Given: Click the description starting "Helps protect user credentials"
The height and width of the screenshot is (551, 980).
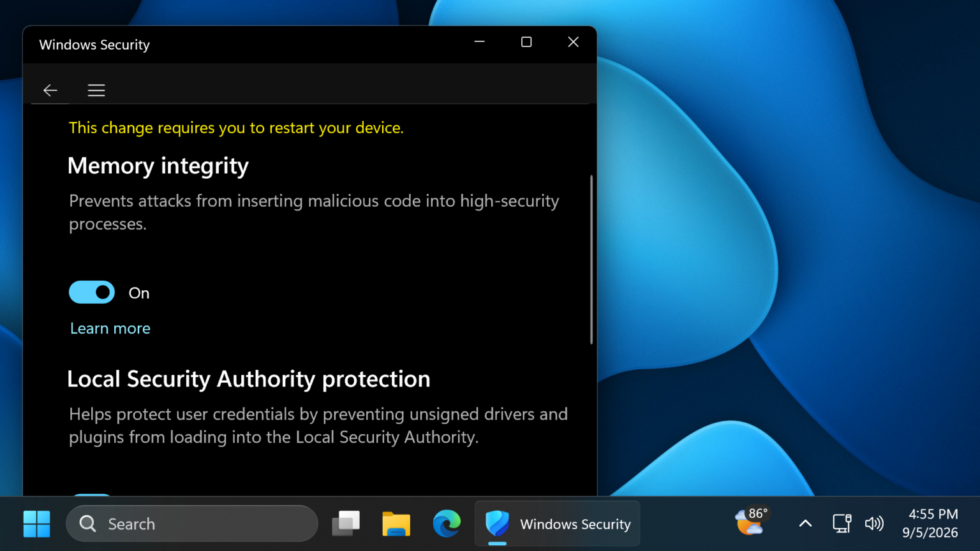Looking at the screenshot, I should point(318,425).
